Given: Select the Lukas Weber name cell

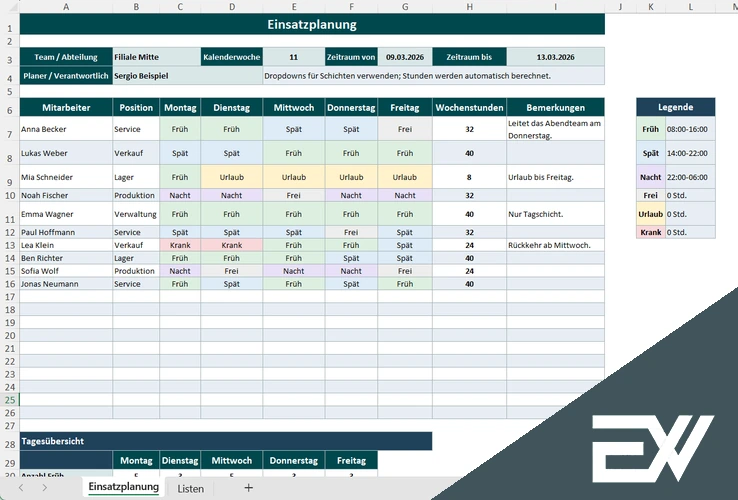Looking at the screenshot, I should [66, 153].
